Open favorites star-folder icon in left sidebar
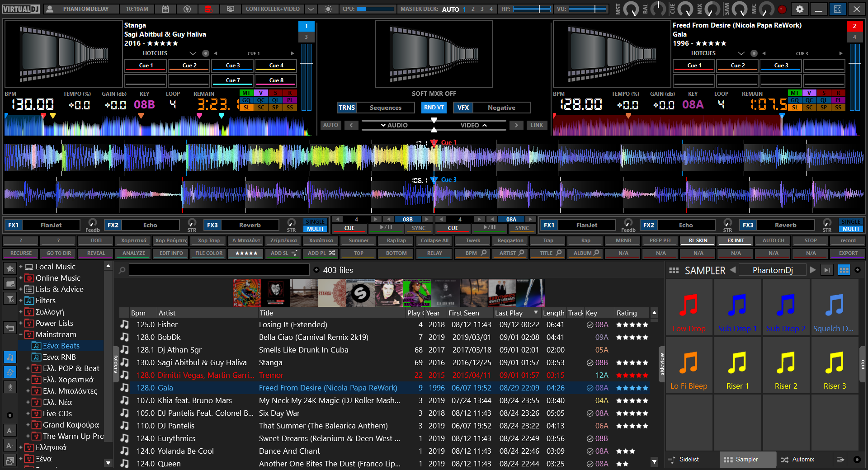 coord(10,268)
